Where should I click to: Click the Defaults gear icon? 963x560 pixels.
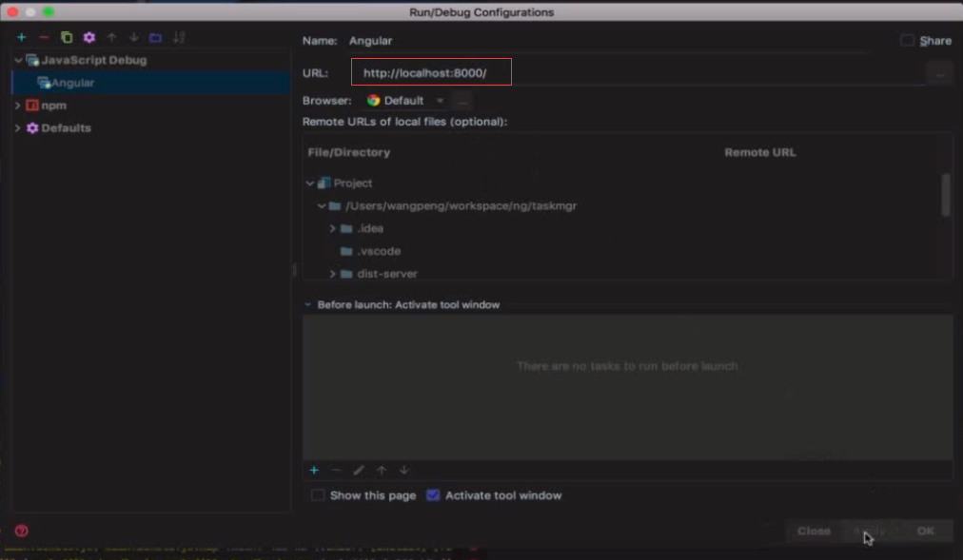coord(32,128)
